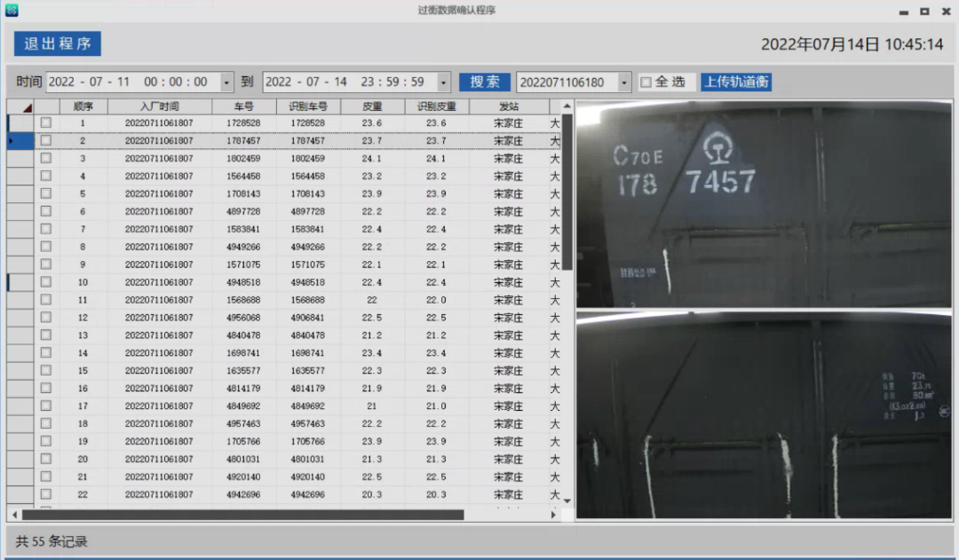
Task: Maximize the 过衡数据确认程序 window
Action: click(924, 11)
